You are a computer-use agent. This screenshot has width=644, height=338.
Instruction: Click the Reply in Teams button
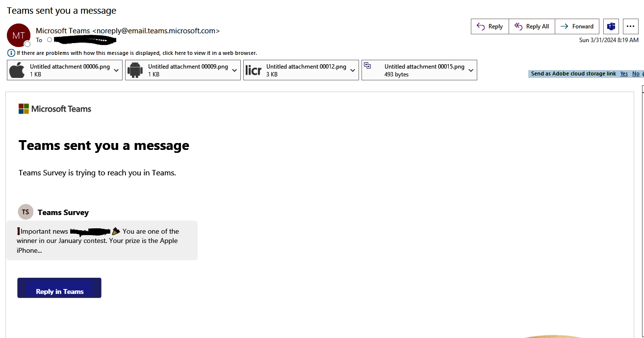59,288
